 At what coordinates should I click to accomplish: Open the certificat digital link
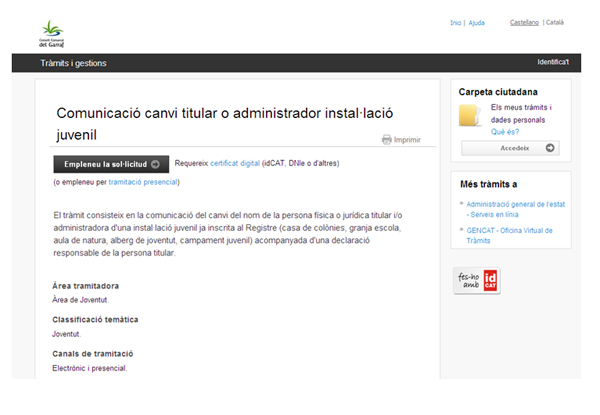234,162
